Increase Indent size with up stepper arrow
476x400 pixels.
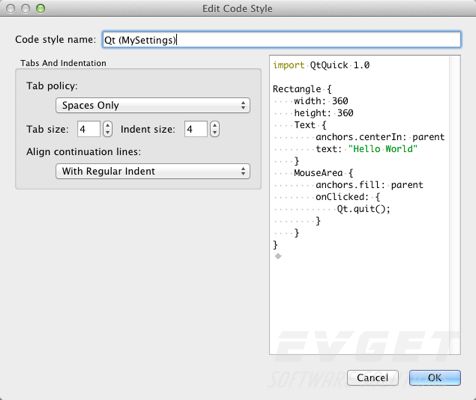pos(215,125)
